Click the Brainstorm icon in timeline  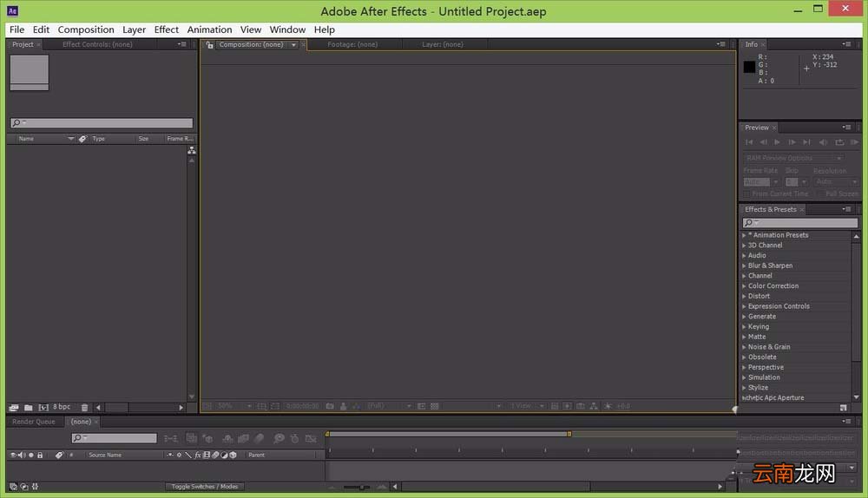[279, 438]
